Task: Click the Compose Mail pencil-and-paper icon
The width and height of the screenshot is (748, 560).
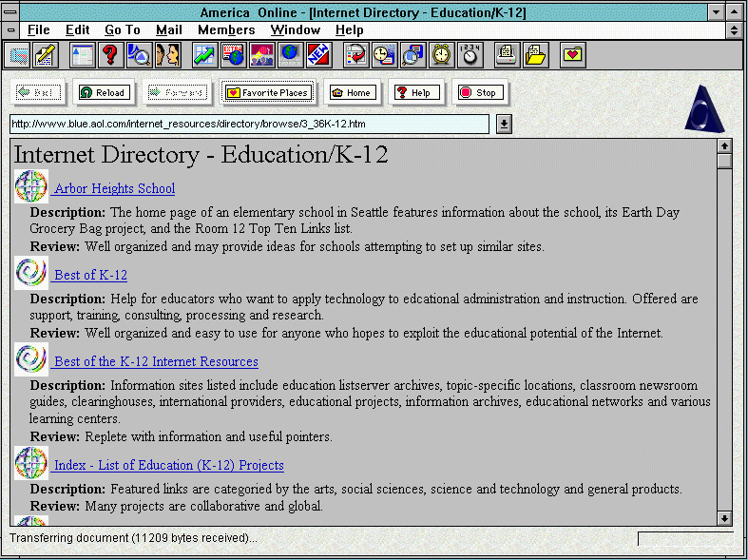Action: click(46, 55)
